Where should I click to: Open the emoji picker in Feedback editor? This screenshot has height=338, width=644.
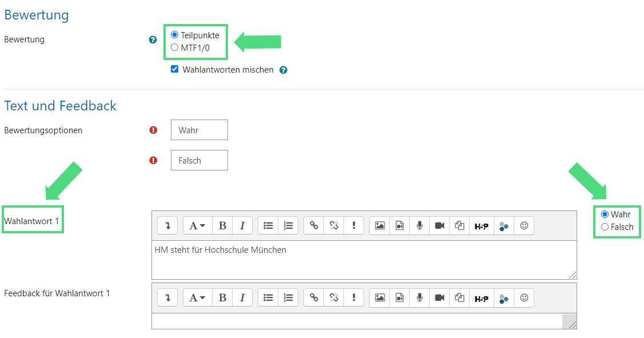pyautogui.click(x=524, y=298)
